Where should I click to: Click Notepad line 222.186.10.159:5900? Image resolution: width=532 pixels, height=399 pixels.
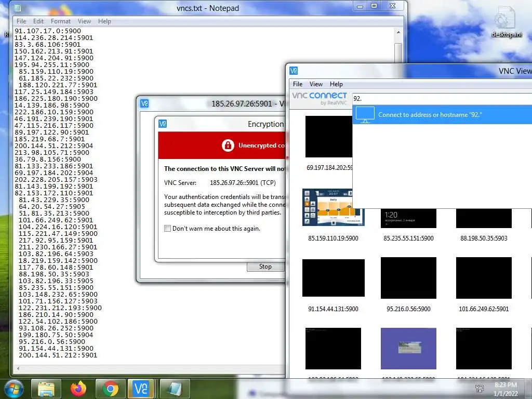coord(54,112)
